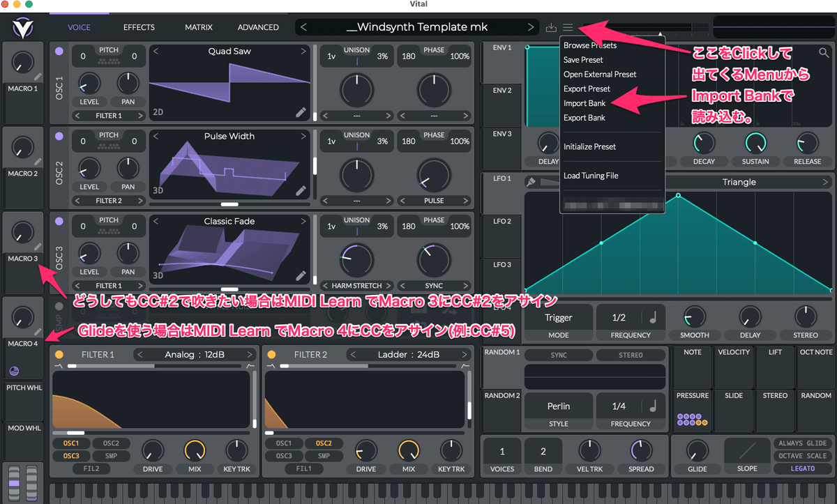The image size is (837, 504).
Task: Click the Pressure modulation dots icon
Action: pyautogui.click(x=692, y=420)
